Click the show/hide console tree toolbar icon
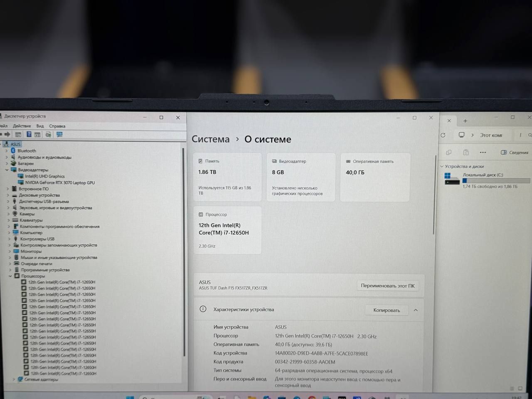The height and width of the screenshot is (399, 532). 18,135
